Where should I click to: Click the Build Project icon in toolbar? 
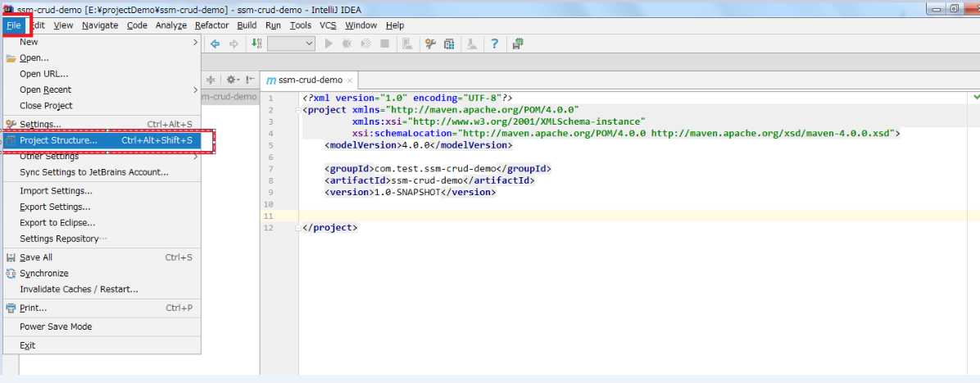[256, 43]
